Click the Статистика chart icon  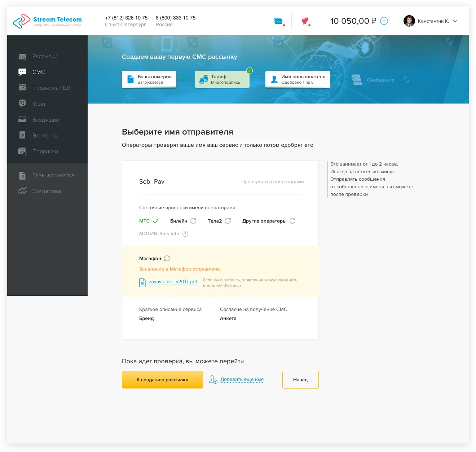pos(22,191)
